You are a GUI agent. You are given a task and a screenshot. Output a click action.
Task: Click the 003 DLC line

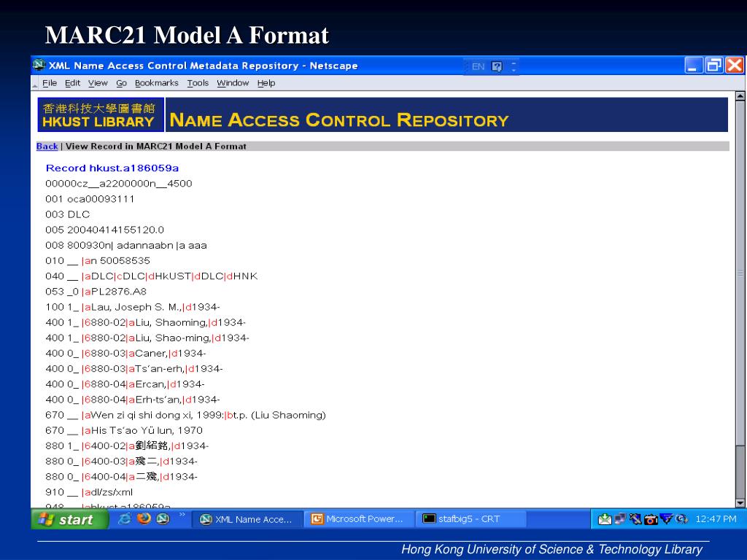coord(67,214)
